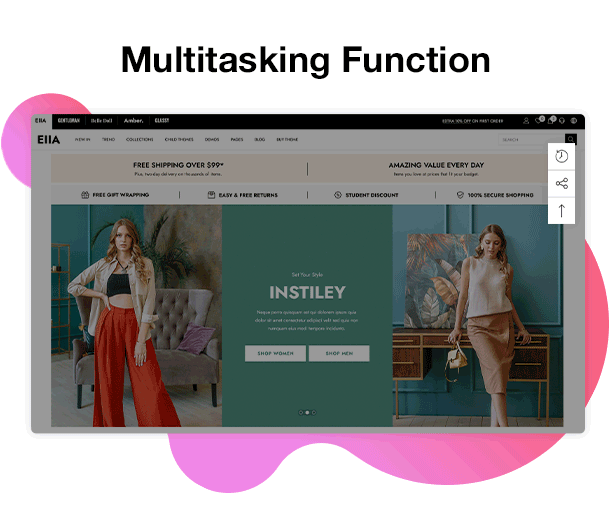Expand the Collections menu
Image resolution: width=613 pixels, height=520 pixels.
(x=139, y=140)
